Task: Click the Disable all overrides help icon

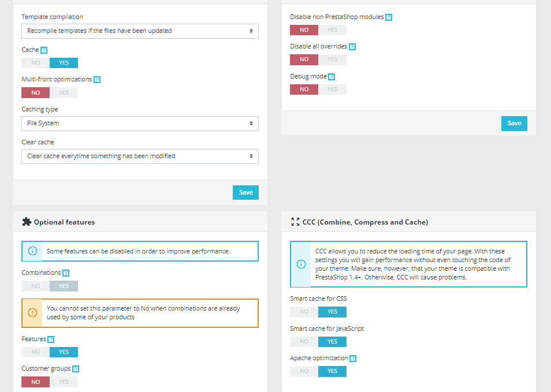Action: 352,47
